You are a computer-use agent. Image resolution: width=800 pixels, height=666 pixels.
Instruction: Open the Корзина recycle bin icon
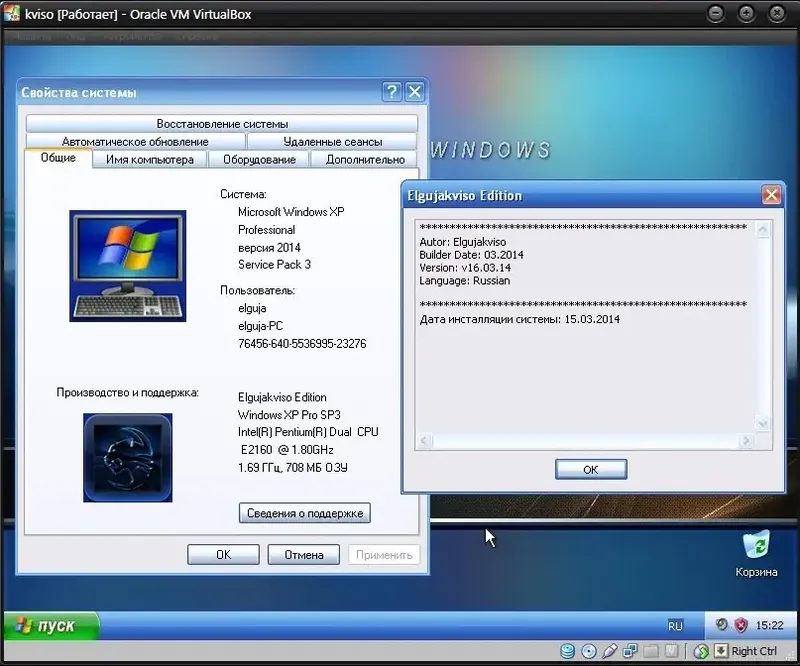756,554
